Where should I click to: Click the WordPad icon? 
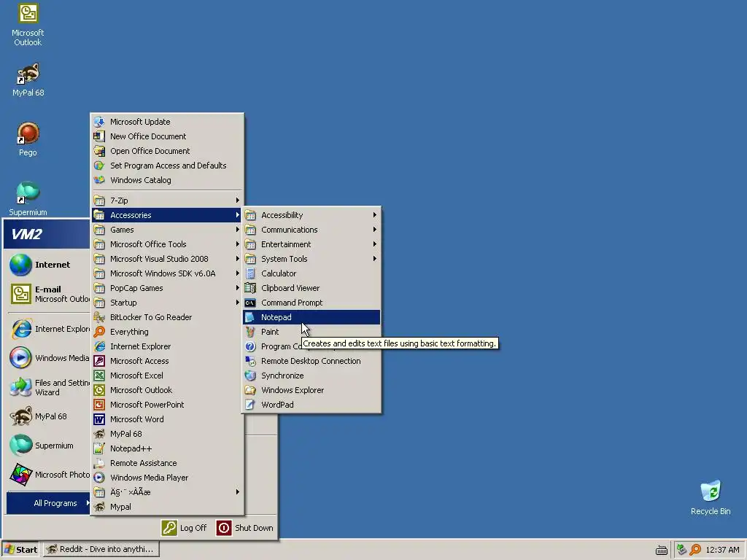[x=250, y=405]
